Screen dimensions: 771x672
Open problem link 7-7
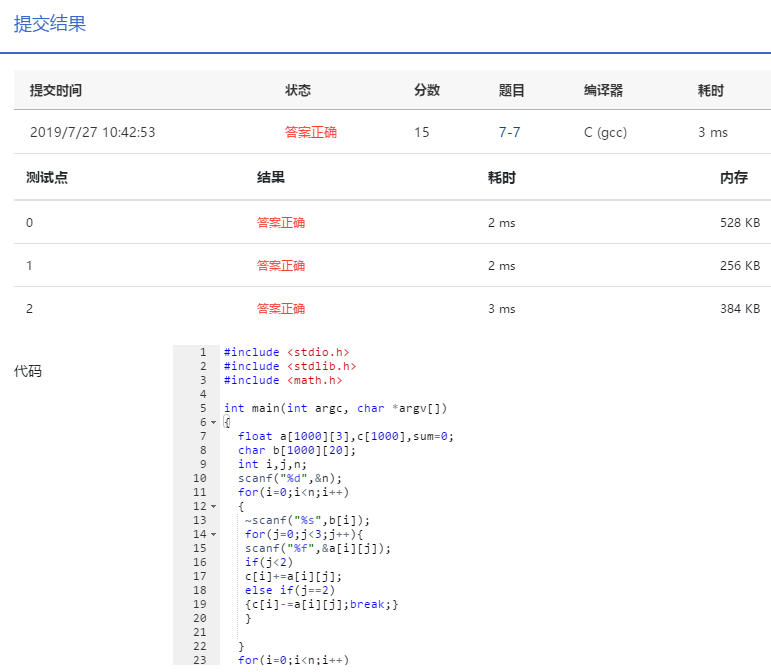[509, 132]
